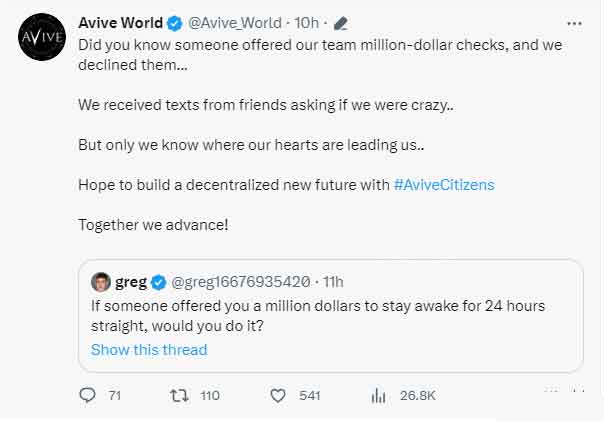Screen dimensions: 604x421
Task: View tweet analytics bar chart icon
Action: click(x=378, y=395)
